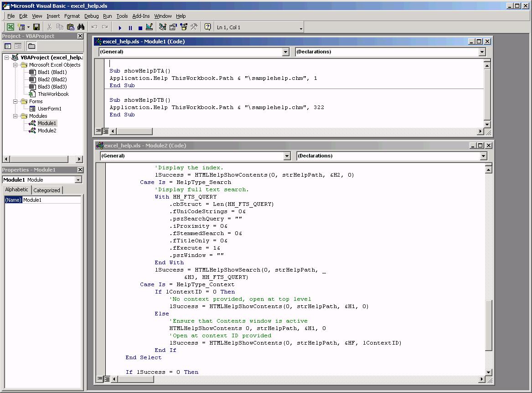The height and width of the screenshot is (393, 532).
Task: Select the Alphabetic properties tab
Action: coord(16,189)
